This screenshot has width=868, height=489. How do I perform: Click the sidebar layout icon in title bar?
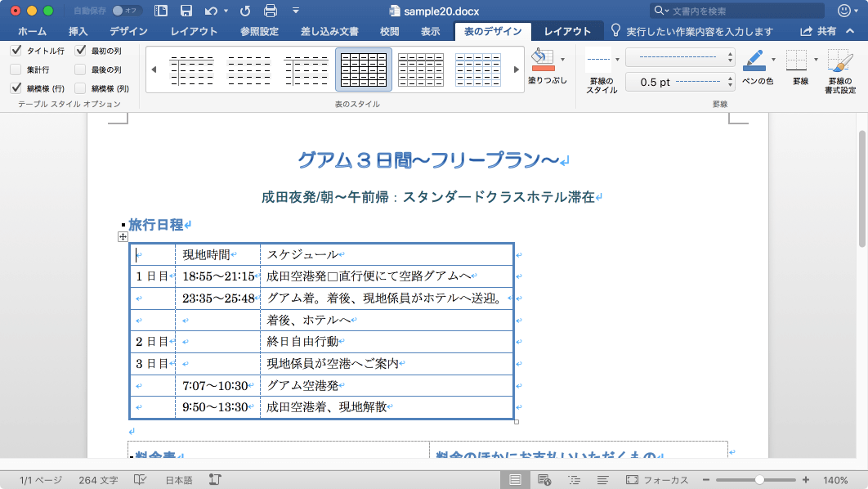[160, 11]
